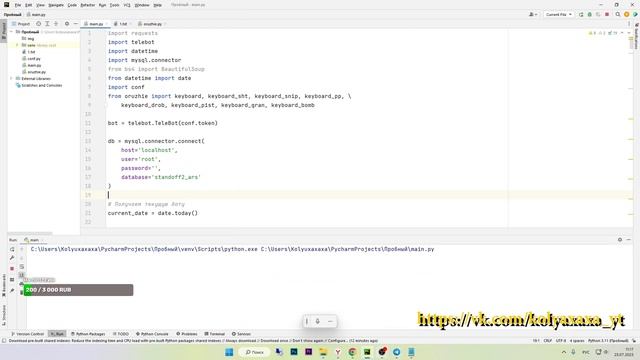This screenshot has width=640, height=360.
Task: Open the Current File run configuration dropdown
Action: click(558, 14)
